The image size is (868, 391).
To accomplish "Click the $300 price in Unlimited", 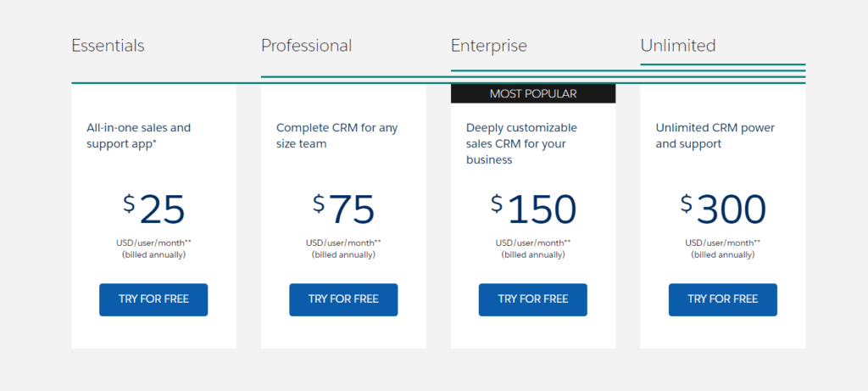I will [x=724, y=209].
